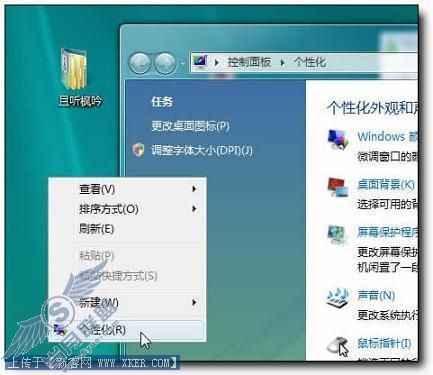Image resolution: width=433 pixels, height=375 pixels.
Task: Open the recent pages dropdown arrow
Action: [182, 63]
